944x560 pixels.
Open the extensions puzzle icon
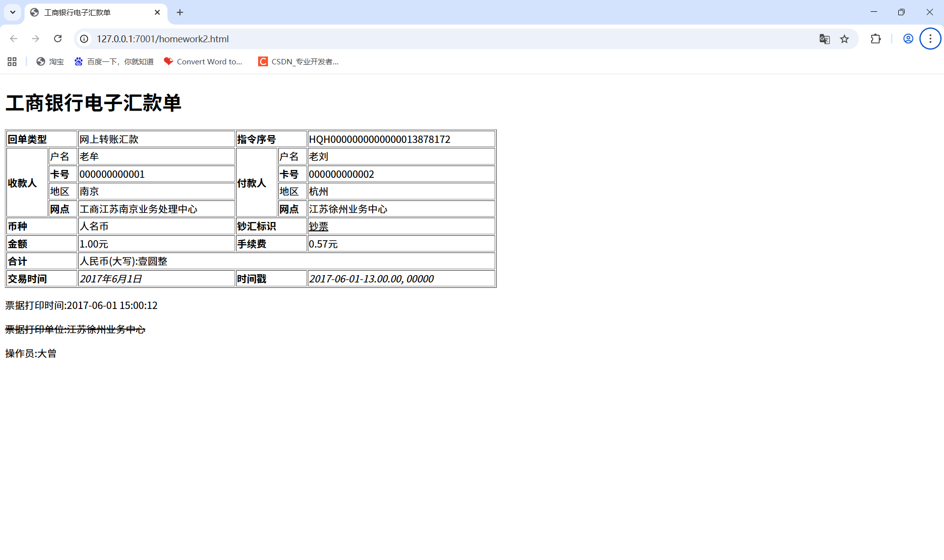coord(876,39)
